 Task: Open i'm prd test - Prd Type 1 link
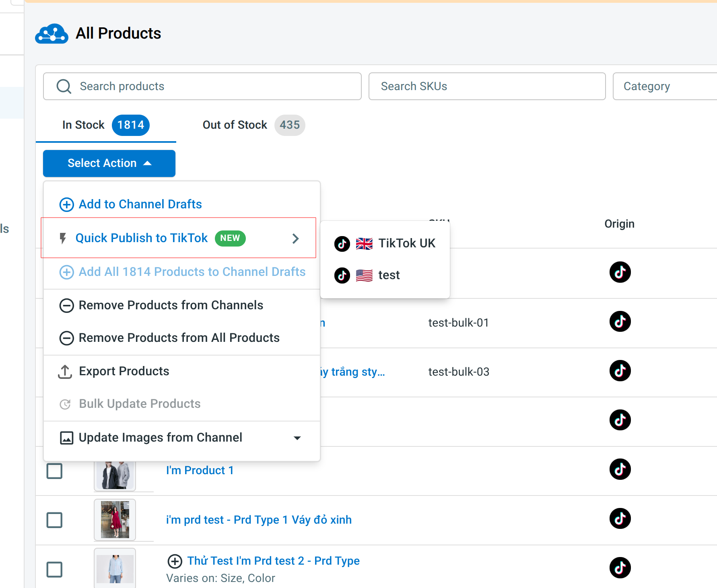point(259,520)
